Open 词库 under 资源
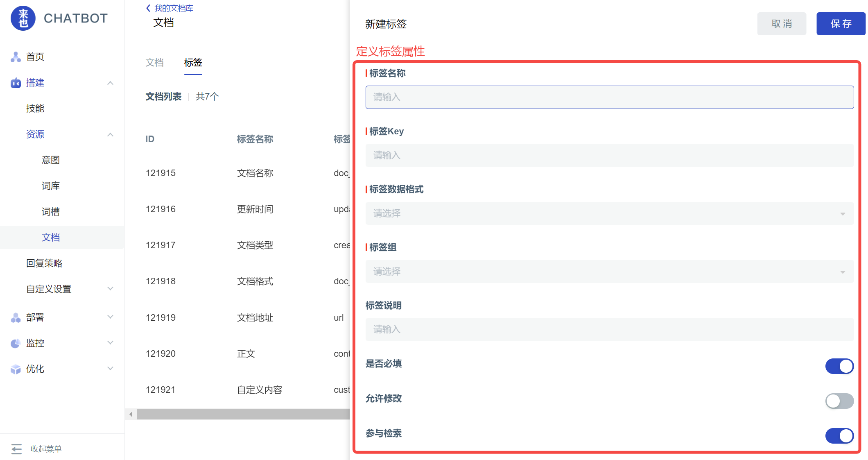 click(51, 186)
